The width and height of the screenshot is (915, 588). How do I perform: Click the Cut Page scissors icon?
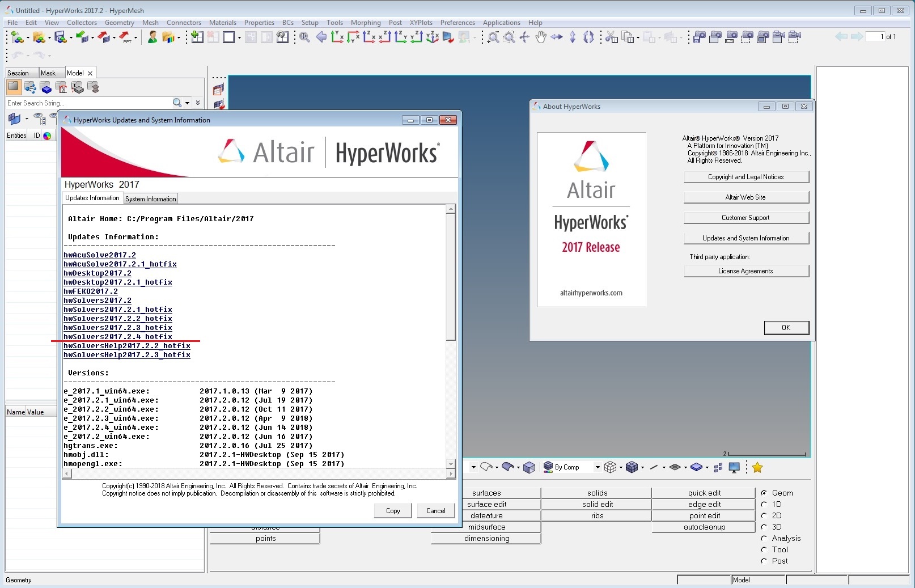point(611,37)
